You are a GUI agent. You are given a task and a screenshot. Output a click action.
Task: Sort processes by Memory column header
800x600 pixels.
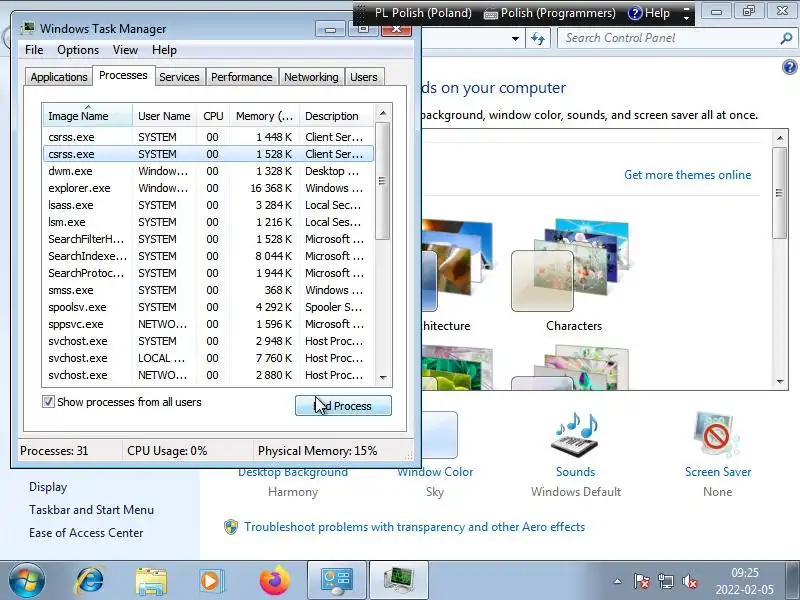264,116
